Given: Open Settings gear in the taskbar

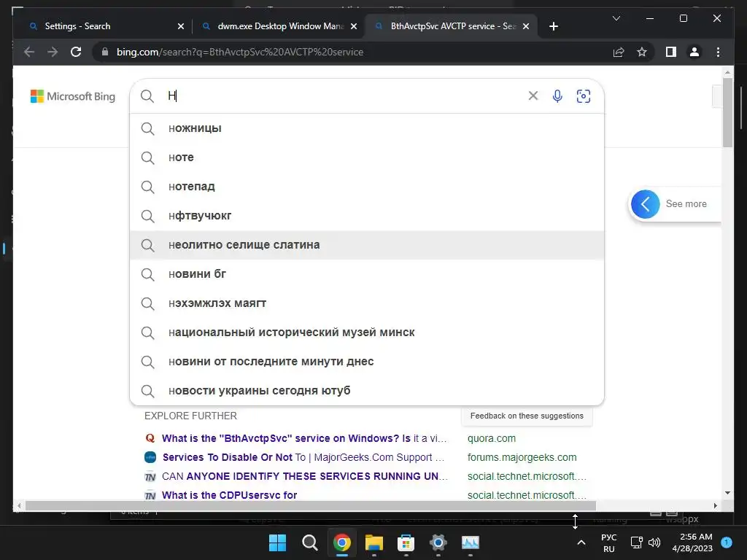Looking at the screenshot, I should pos(438,542).
